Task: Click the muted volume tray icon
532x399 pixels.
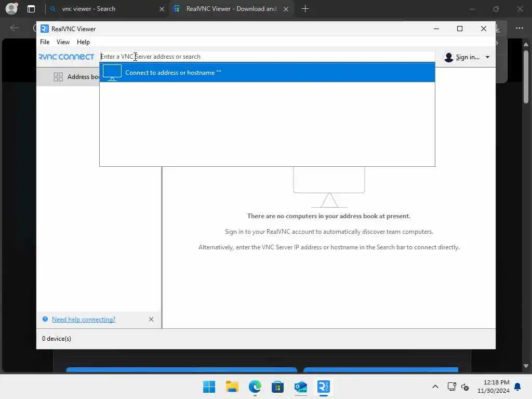Action: coord(465,387)
